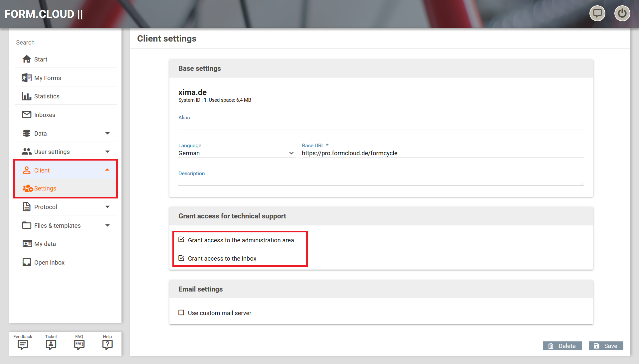Open the Language dropdown showing German
Image resolution: width=639 pixels, height=364 pixels.
point(236,153)
